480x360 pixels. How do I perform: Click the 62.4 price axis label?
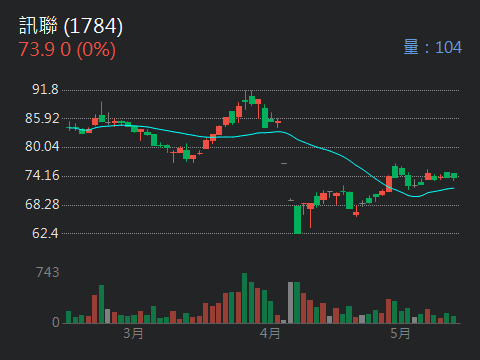45,233
